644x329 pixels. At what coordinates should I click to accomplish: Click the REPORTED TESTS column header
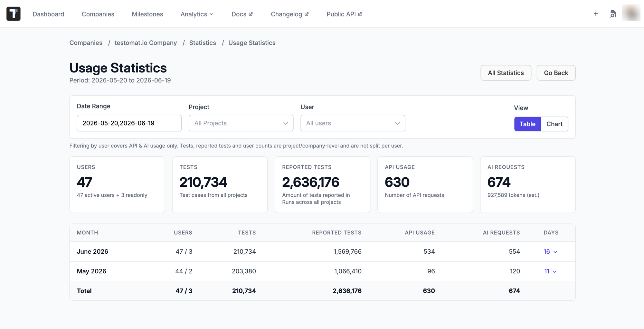(x=337, y=233)
